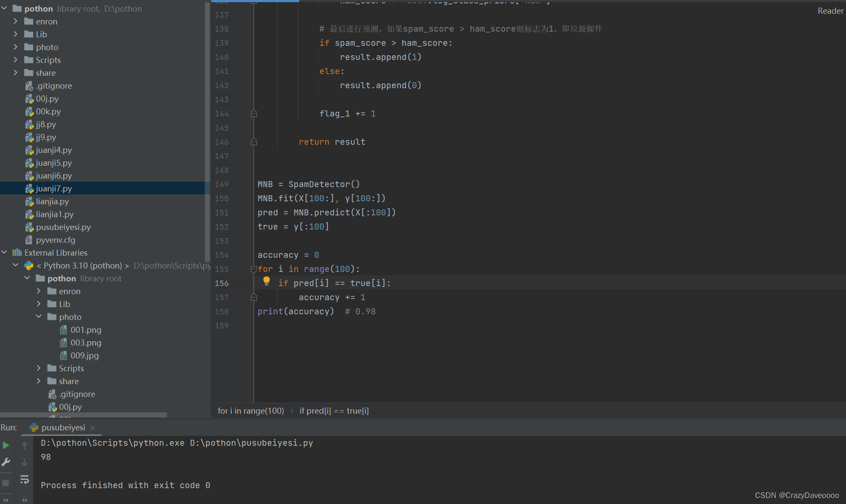Select the pusubeiyesi run tab
The height and width of the screenshot is (504, 846).
pos(63,428)
